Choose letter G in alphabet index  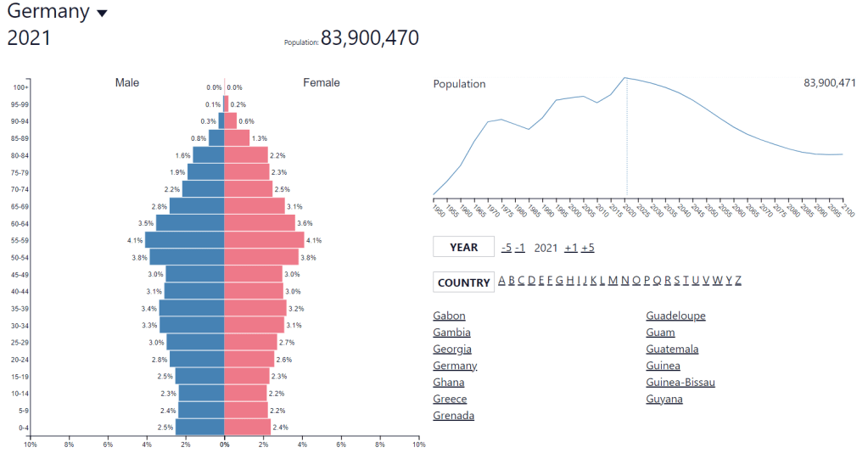click(560, 281)
